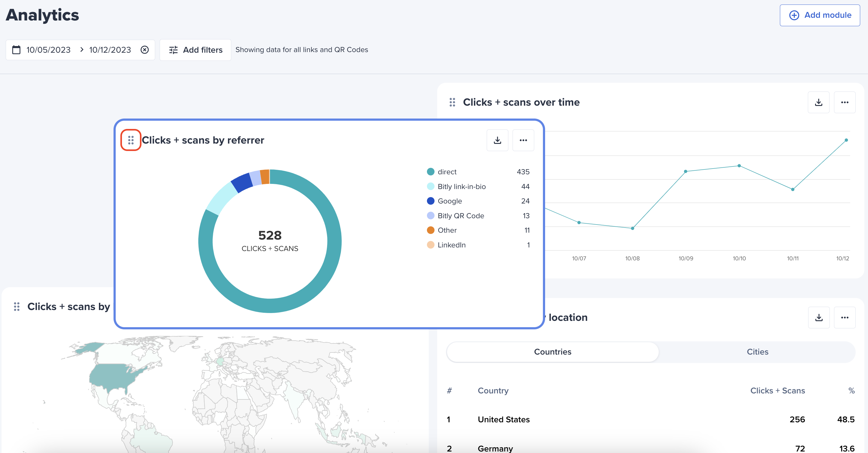The height and width of the screenshot is (453, 868).
Task: Click drag handle of over time module
Action: click(452, 102)
